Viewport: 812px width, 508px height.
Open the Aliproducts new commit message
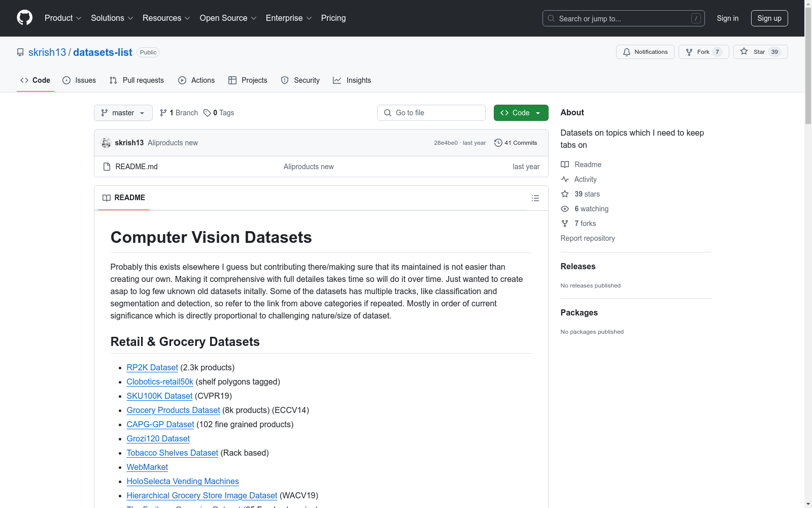pos(173,143)
